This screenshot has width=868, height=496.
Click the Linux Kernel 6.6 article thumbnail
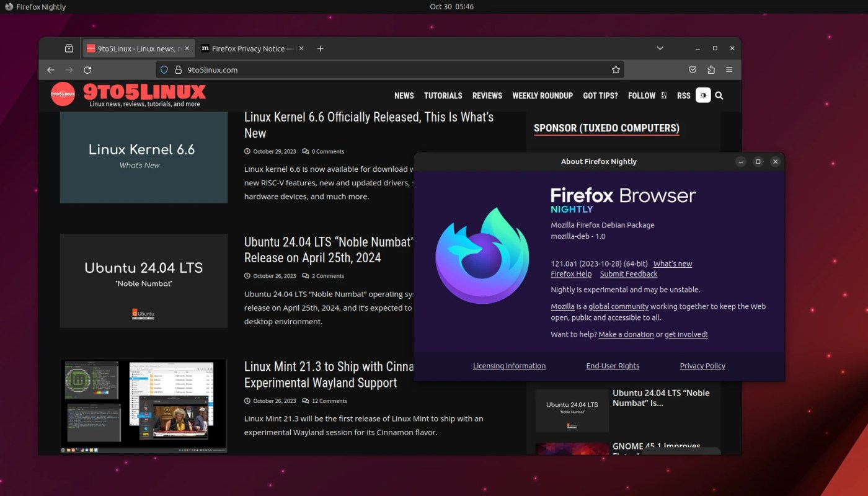pyautogui.click(x=144, y=157)
